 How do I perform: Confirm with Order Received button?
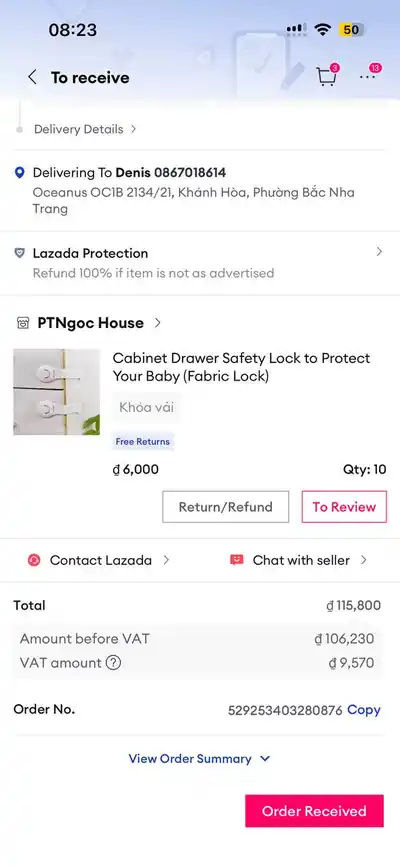[x=314, y=811]
